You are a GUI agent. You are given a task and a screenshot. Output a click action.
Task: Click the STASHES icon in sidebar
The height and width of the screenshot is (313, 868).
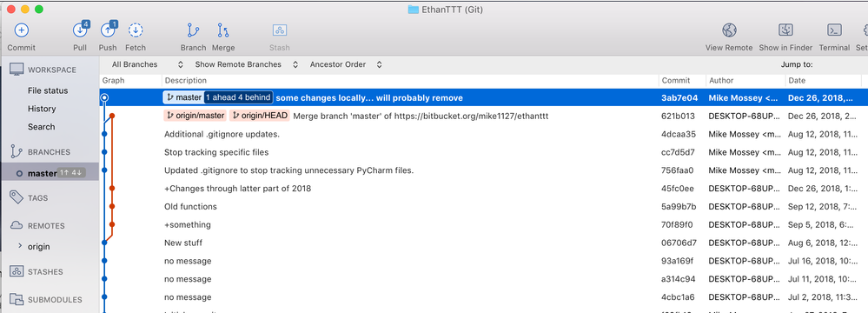tap(17, 271)
